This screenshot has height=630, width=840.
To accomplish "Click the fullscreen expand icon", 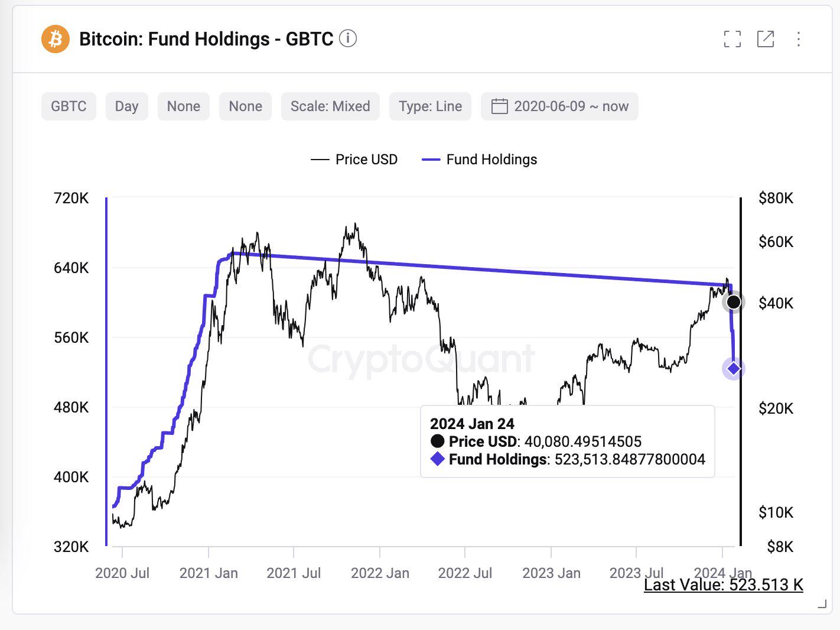I will pos(732,39).
